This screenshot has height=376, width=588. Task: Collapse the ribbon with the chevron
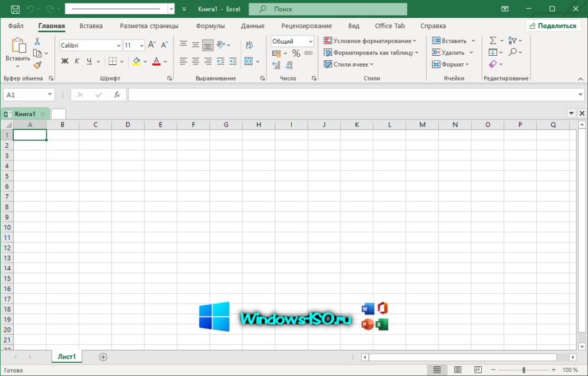pyautogui.click(x=581, y=79)
